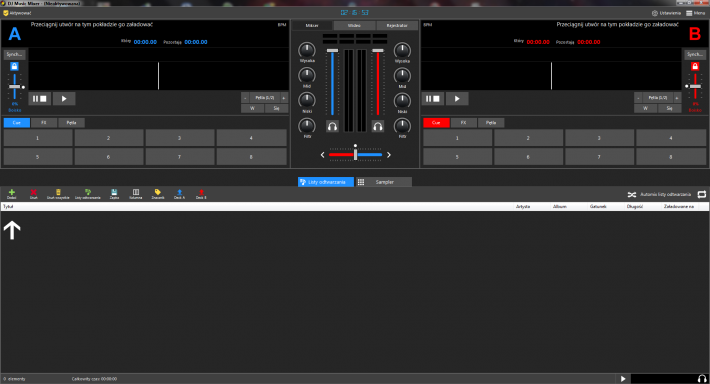Open the Sampler tab
The image size is (710, 384).
pos(384,182)
